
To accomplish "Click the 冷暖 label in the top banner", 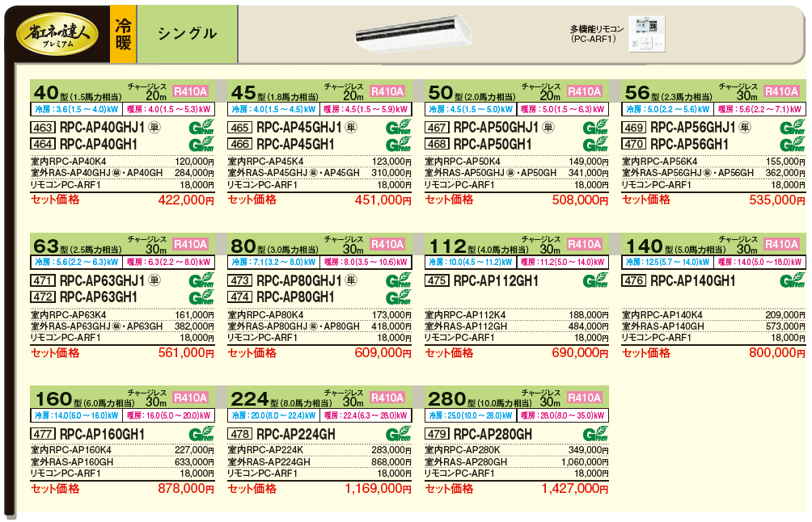I will point(123,34).
